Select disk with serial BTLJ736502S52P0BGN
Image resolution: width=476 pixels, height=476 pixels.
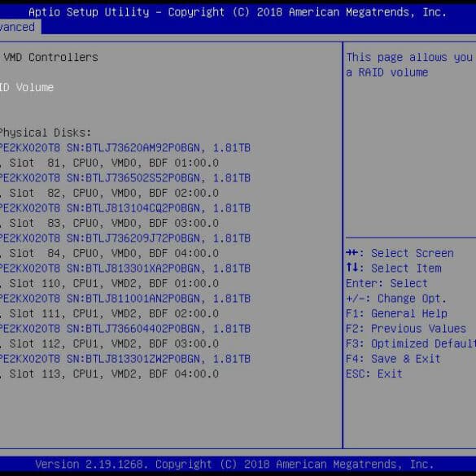(x=125, y=178)
